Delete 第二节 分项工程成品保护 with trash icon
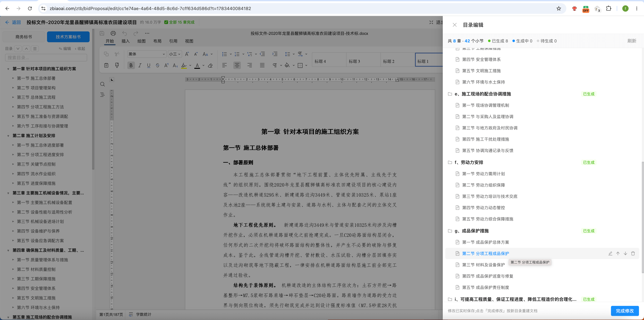644x320 pixels. tap(633, 253)
